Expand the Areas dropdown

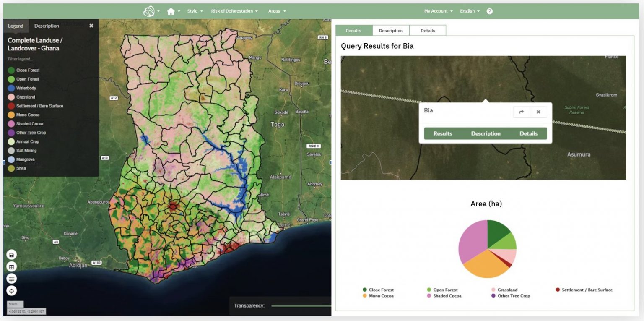pyautogui.click(x=277, y=11)
